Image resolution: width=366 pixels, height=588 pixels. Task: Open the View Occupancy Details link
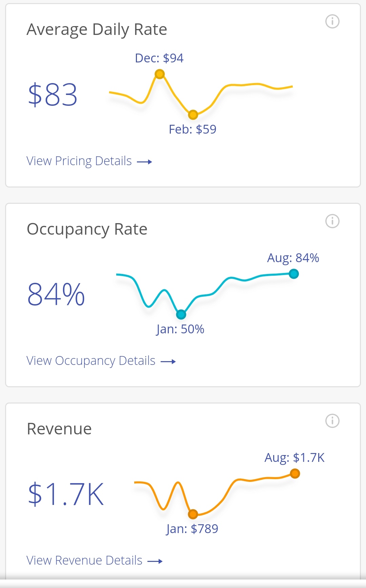point(91,361)
